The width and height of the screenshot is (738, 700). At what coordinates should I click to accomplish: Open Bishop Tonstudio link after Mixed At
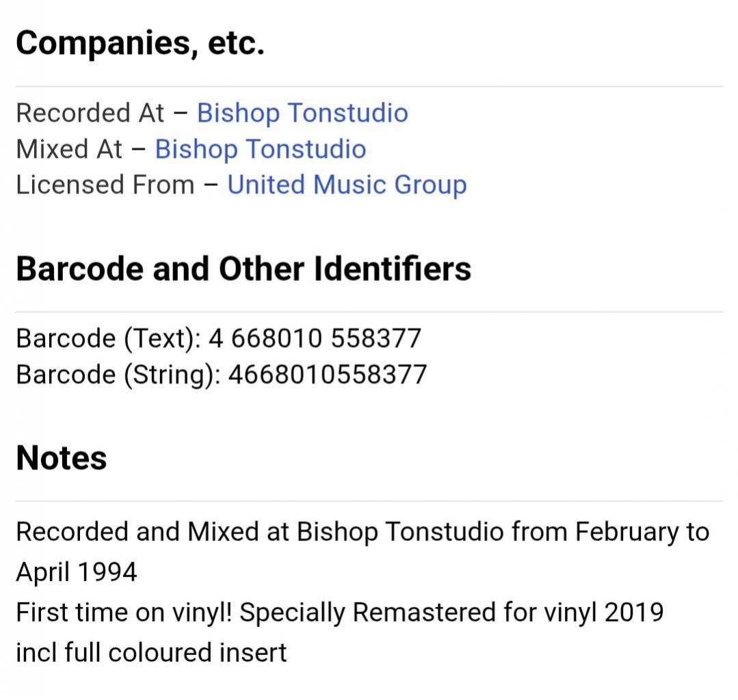[260, 149]
